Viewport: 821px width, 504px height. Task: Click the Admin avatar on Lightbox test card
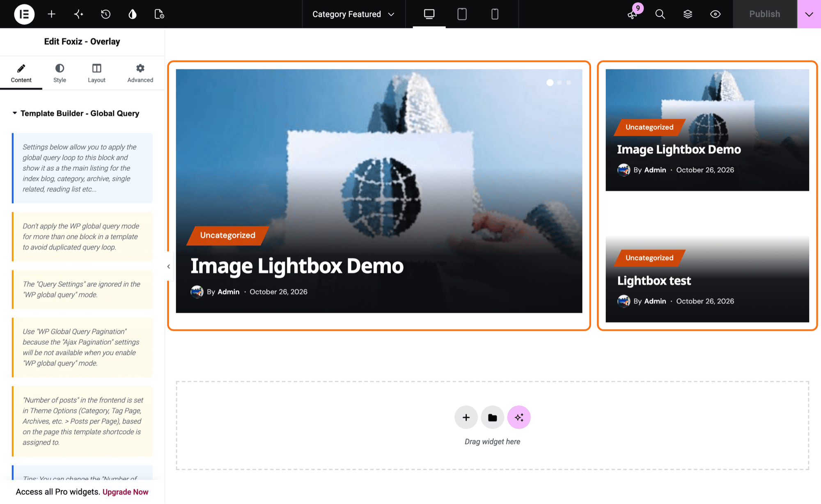tap(624, 301)
